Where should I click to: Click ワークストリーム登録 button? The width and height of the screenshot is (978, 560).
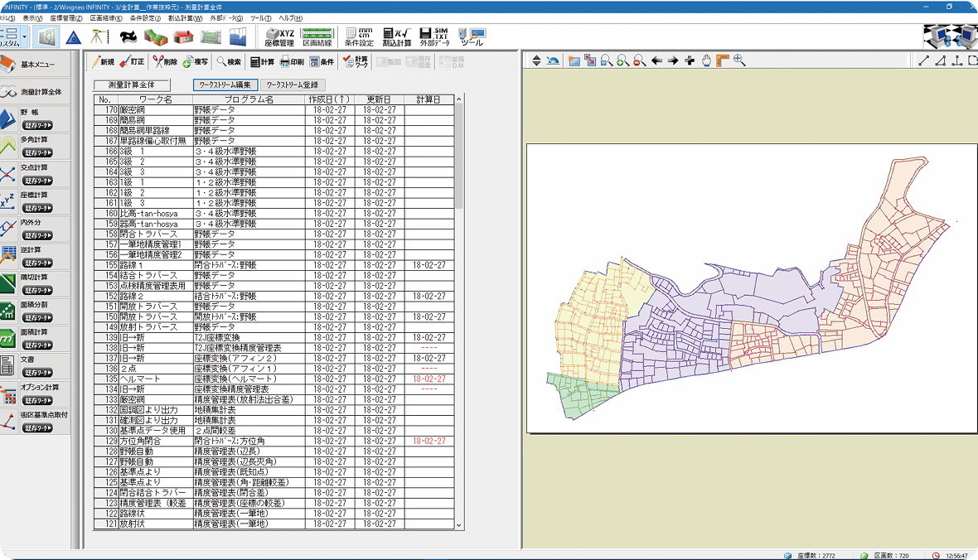pyautogui.click(x=293, y=84)
